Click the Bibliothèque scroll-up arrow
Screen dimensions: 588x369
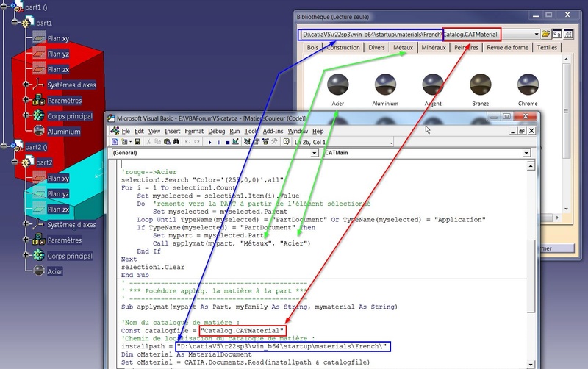point(566,59)
